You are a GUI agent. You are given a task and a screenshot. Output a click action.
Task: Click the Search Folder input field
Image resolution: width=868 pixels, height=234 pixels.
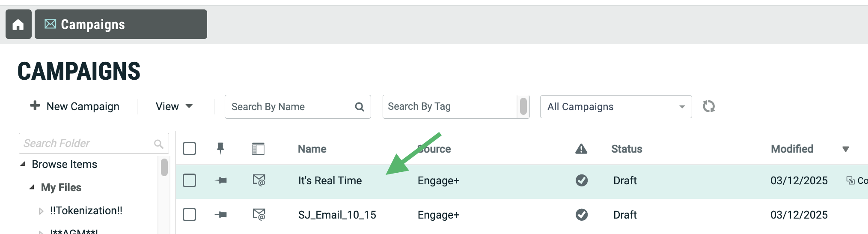88,143
